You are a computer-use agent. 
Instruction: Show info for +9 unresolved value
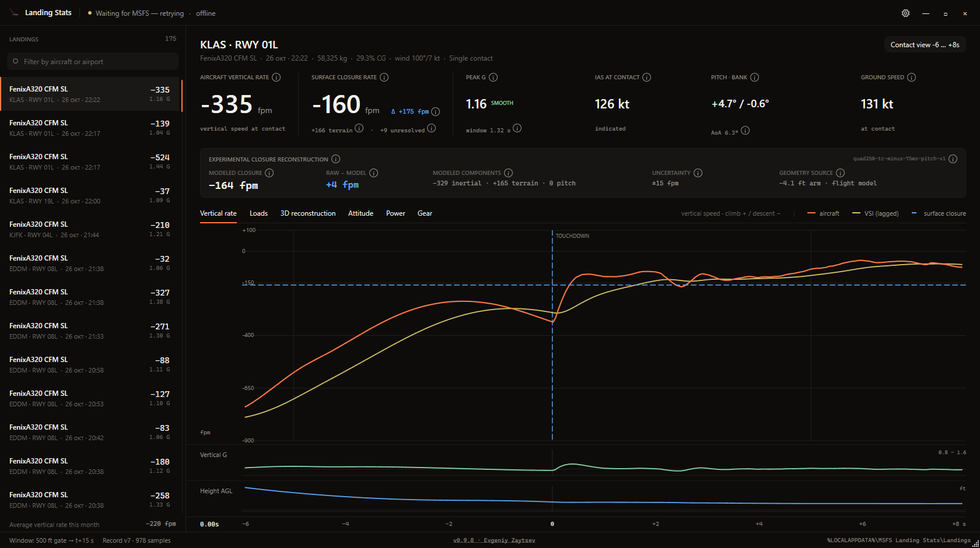pos(432,128)
